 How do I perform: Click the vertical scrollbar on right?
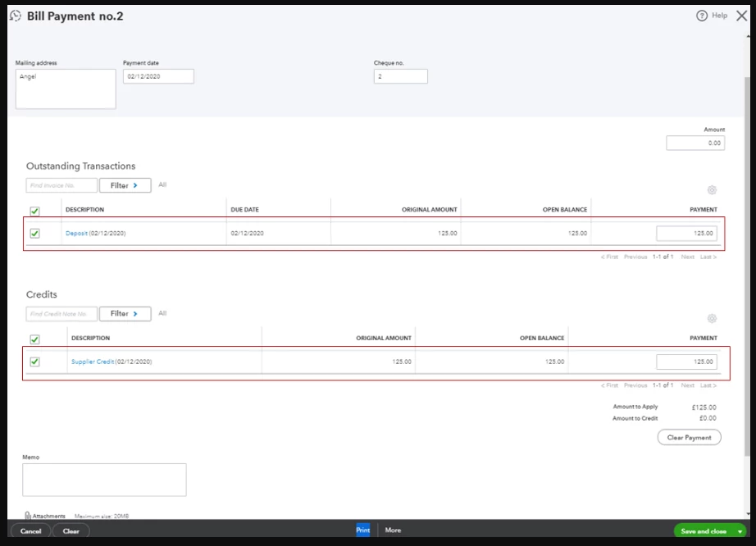tap(747, 266)
